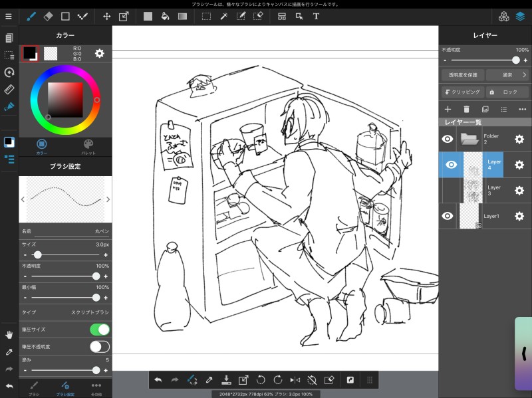The width and height of the screenshot is (532, 398).
Task: Open brush type スクリプトブラシ selector
Action: click(65, 312)
